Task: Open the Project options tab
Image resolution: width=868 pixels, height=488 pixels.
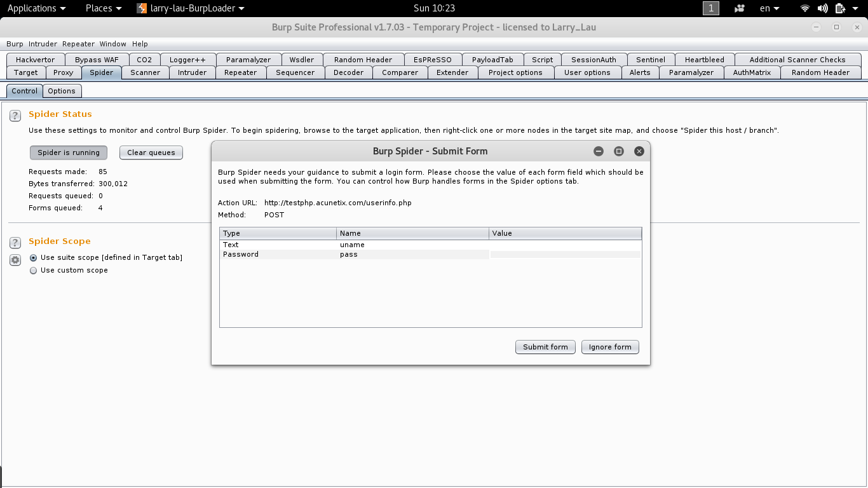Action: [515, 72]
